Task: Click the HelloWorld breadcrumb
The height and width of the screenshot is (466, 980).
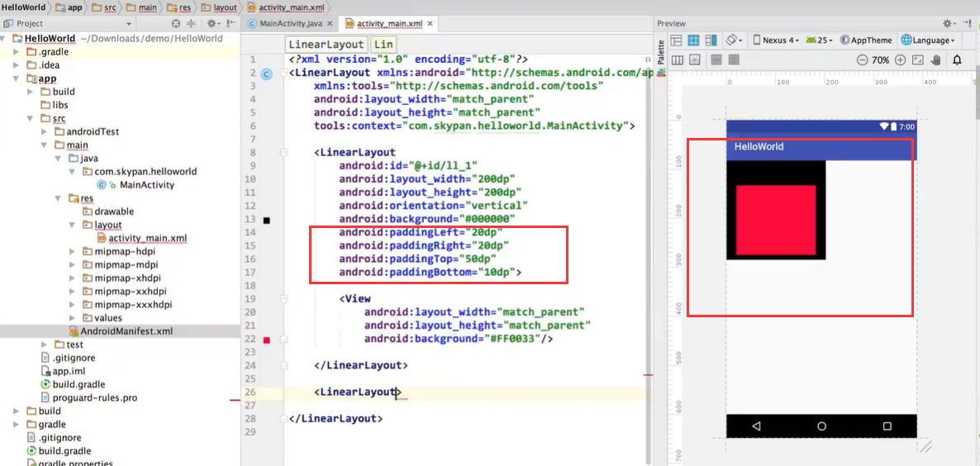Action: click(24, 7)
